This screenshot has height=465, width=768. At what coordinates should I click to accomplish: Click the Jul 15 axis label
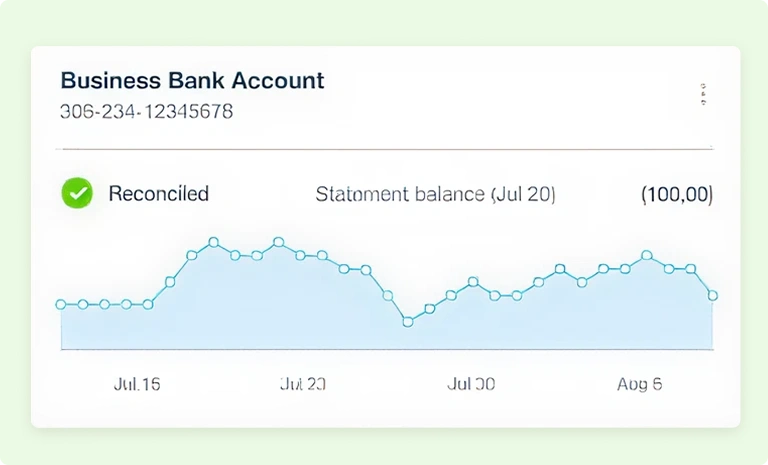point(137,384)
